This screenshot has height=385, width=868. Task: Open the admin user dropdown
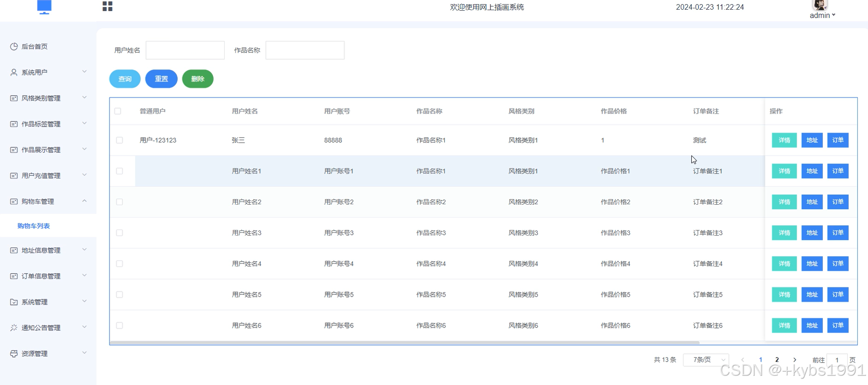[822, 15]
